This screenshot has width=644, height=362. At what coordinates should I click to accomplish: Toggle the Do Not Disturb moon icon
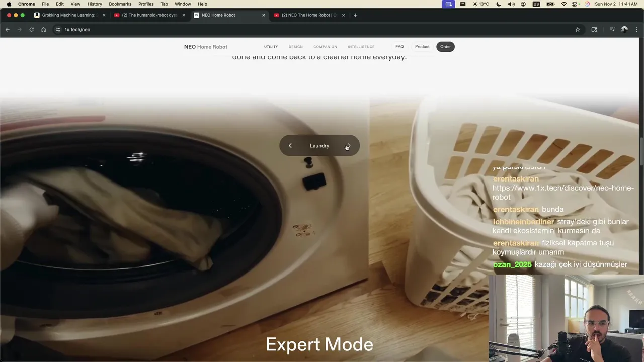499,4
